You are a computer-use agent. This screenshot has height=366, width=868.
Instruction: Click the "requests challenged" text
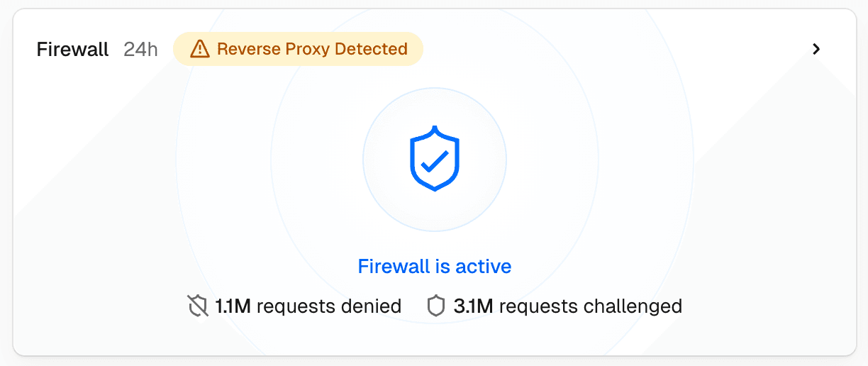590,306
